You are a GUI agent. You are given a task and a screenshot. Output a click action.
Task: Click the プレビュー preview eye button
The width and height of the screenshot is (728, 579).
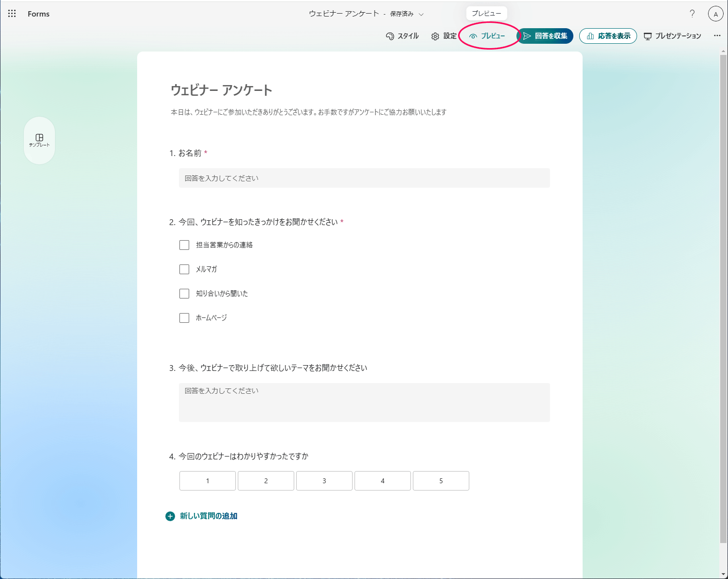coord(487,36)
